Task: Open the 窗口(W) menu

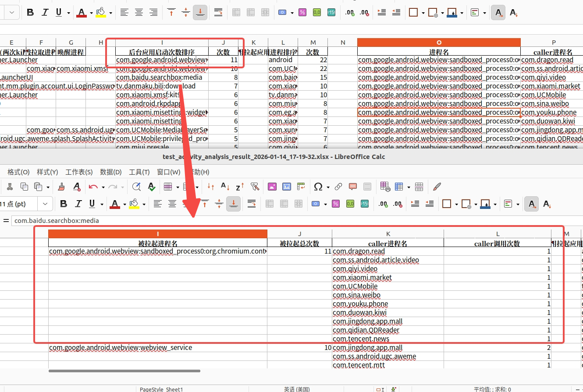Action: 168,172
